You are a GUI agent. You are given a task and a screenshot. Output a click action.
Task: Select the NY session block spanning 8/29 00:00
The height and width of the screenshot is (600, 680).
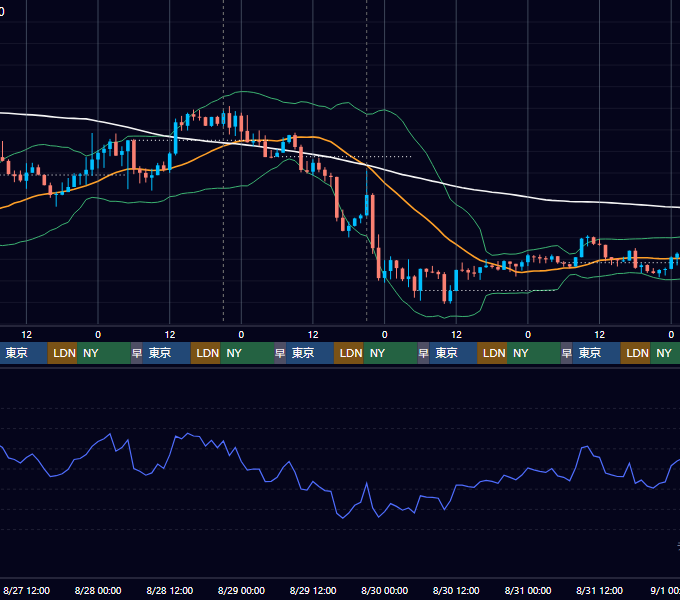coord(247,353)
